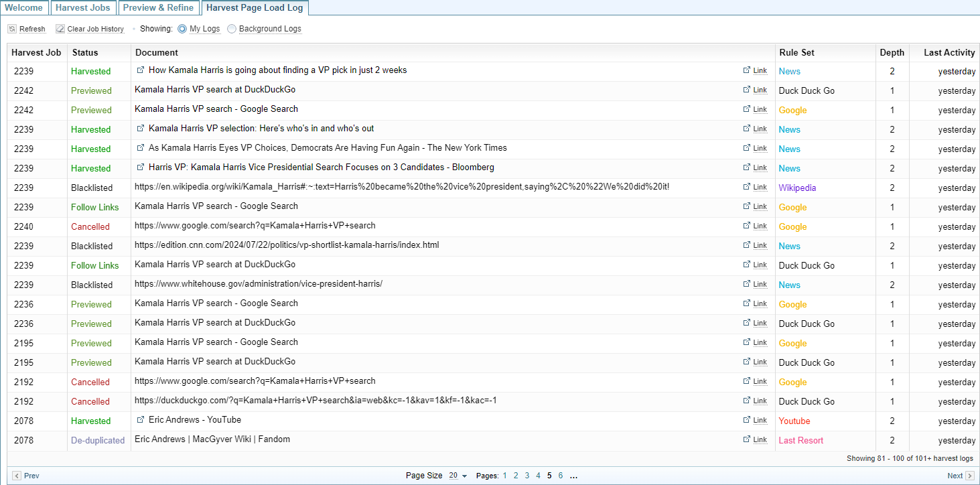Open the Page Size dropdown
The height and width of the screenshot is (485, 980).
coord(458,476)
